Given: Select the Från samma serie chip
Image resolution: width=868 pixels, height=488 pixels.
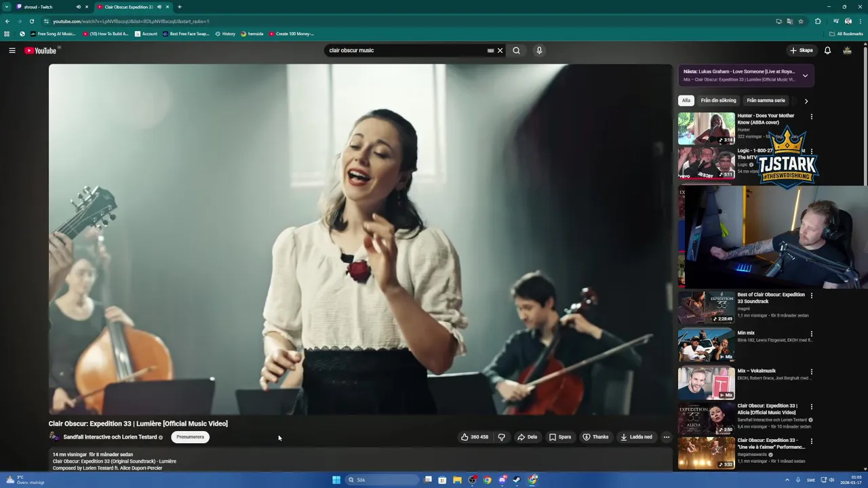Looking at the screenshot, I should (766, 100).
